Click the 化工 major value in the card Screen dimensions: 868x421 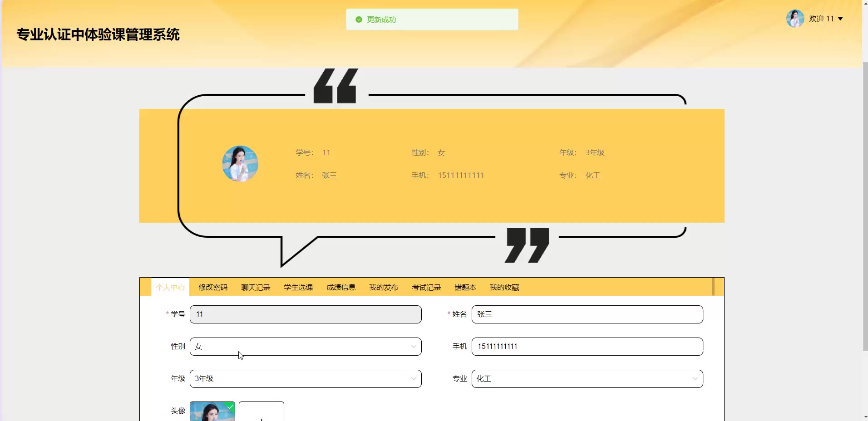pos(592,175)
